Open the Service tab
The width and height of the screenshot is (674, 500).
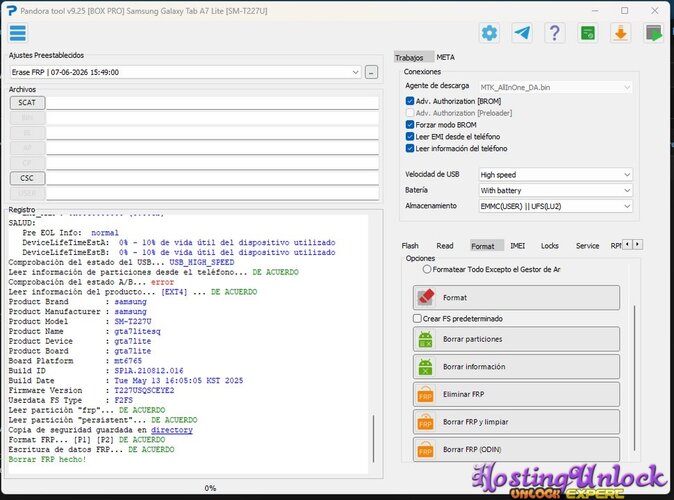click(x=587, y=245)
